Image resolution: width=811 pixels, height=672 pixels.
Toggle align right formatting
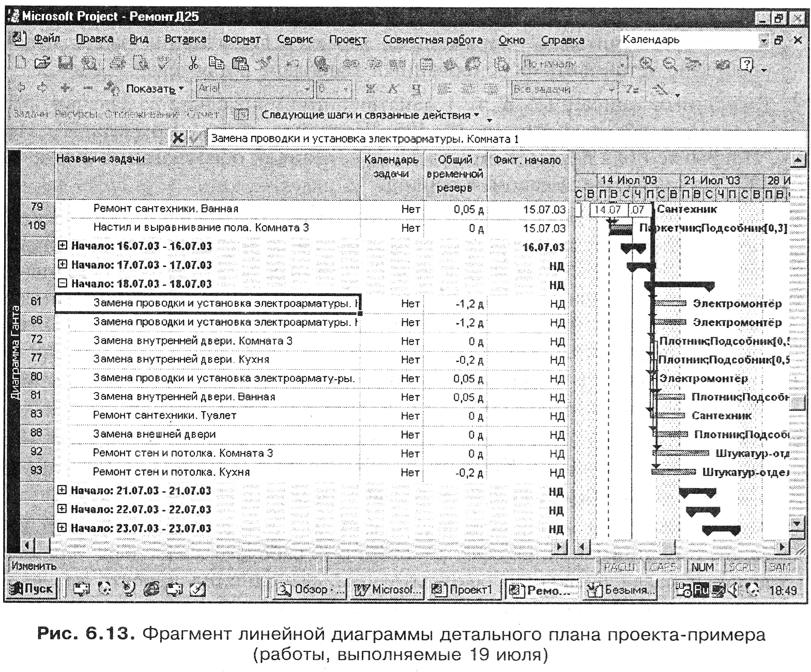(491, 89)
